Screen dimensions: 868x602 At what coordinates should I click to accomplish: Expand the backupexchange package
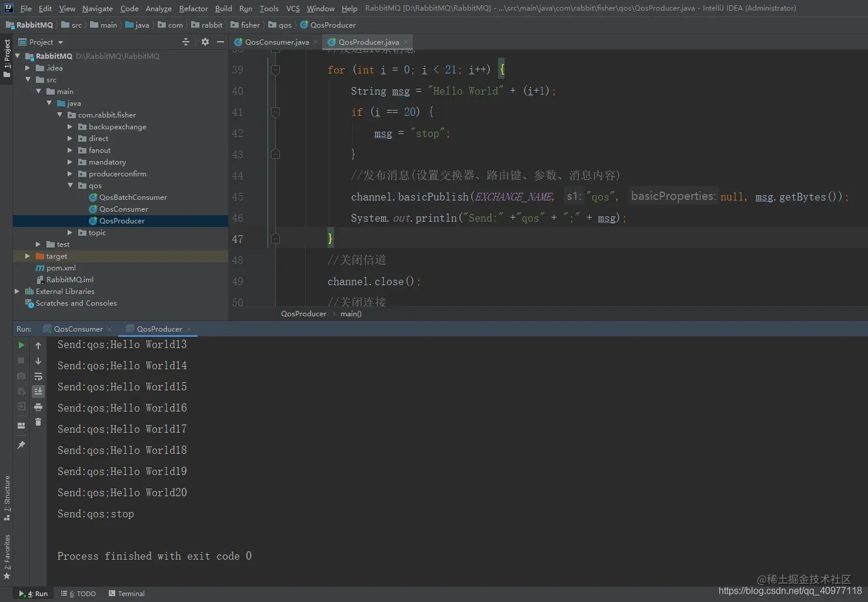click(x=70, y=126)
